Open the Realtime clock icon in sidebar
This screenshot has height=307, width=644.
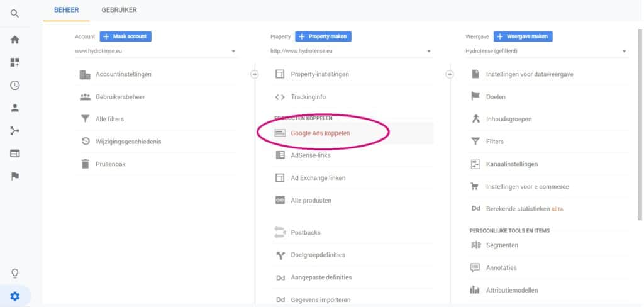tap(14, 85)
